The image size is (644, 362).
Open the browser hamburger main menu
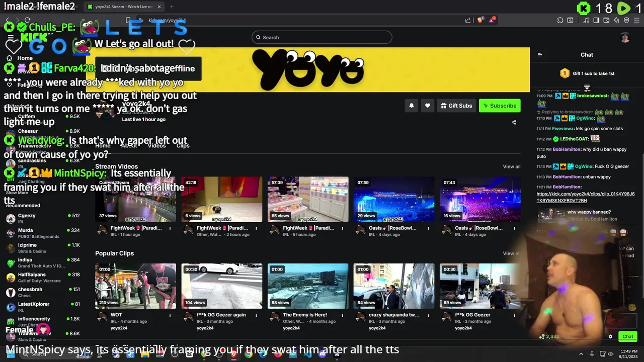636,20
